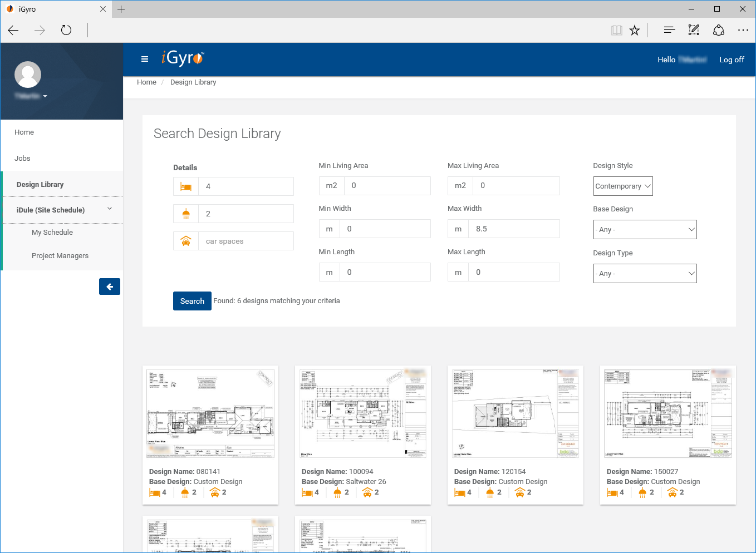756x553 pixels.
Task: Click the shower icon on design 080141 card
Action: 185,492
